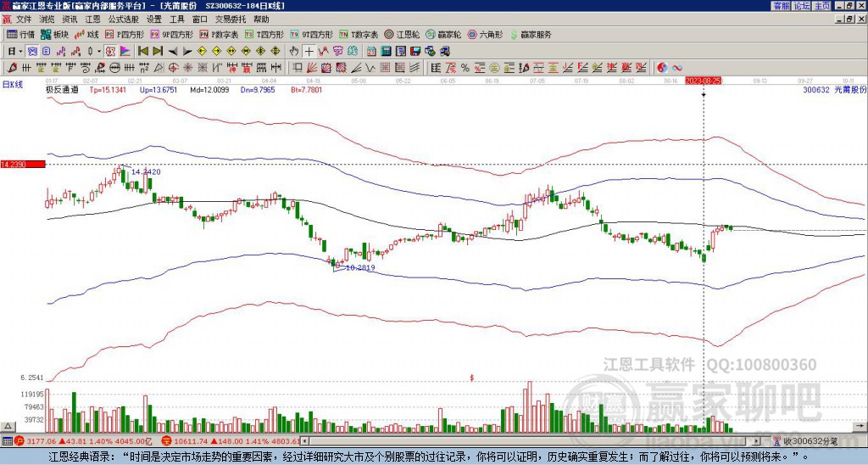Viewport: 868px width, 465px height.
Task: Open the P数字表 tool
Action: coord(220,34)
